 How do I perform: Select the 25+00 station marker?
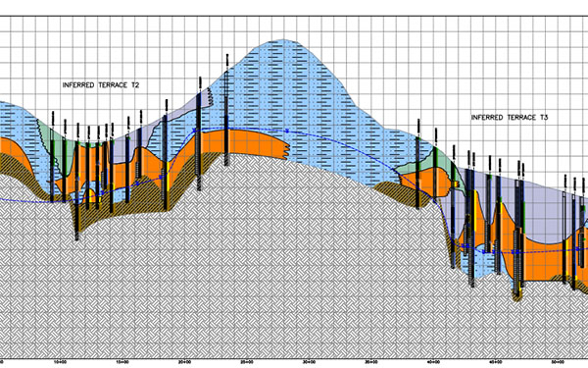246,362
